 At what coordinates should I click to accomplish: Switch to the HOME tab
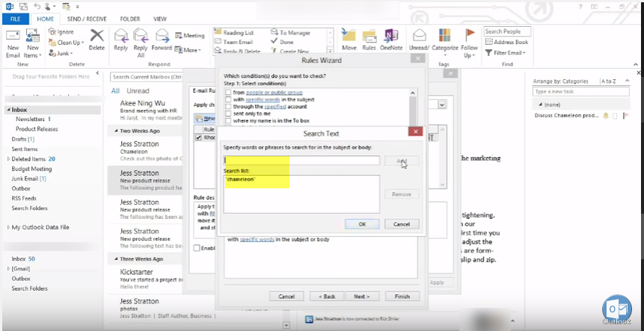coord(45,19)
